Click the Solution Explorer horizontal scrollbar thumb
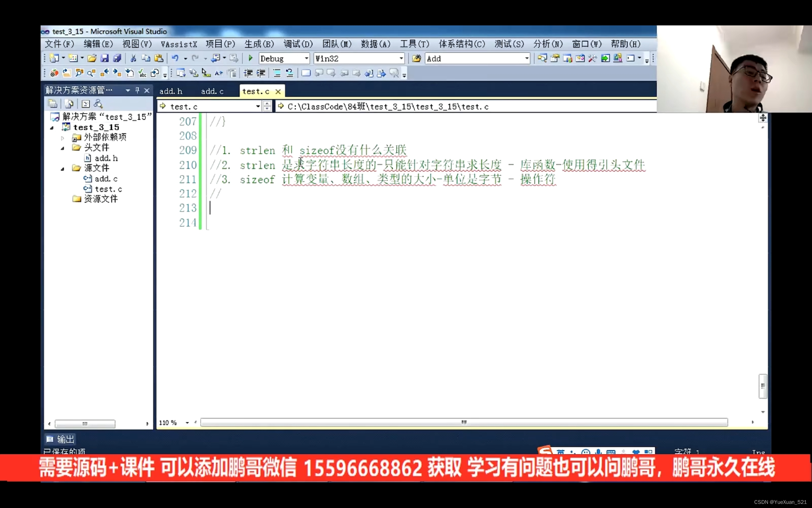 tap(85, 424)
